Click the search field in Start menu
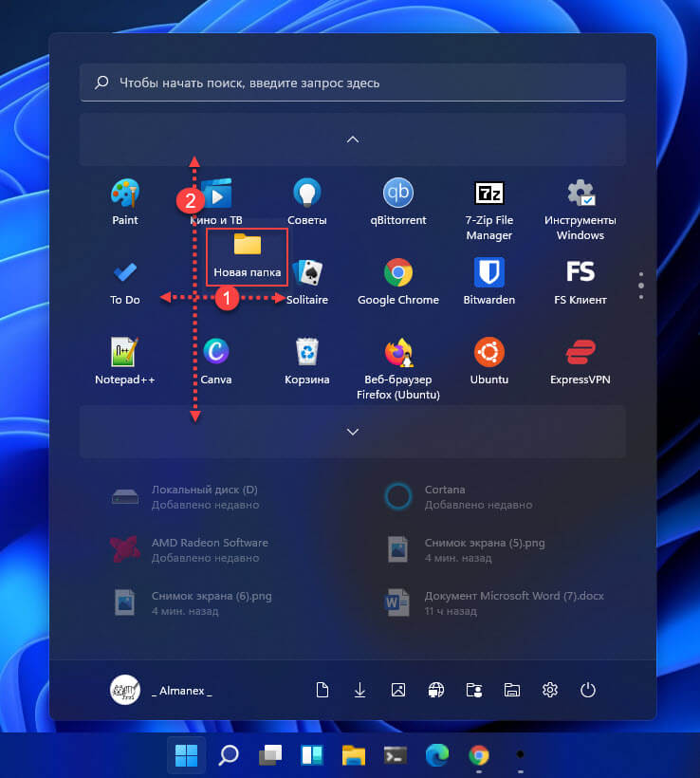Viewport: 700px width, 778px height. pyautogui.click(x=352, y=83)
